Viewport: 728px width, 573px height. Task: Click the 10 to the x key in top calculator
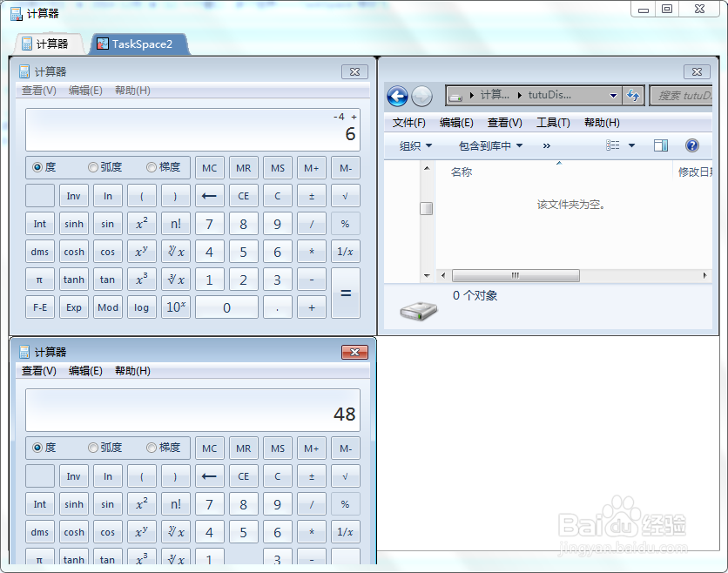tap(176, 307)
